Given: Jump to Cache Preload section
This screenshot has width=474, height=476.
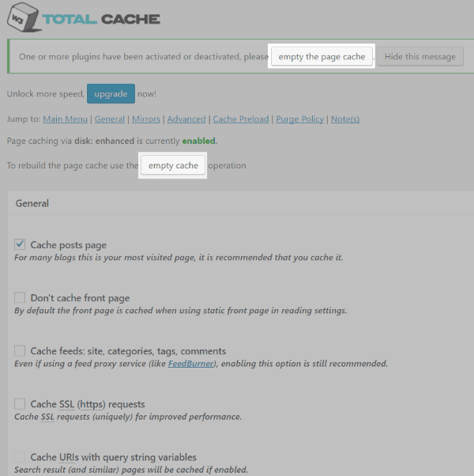Looking at the screenshot, I should pos(241,119).
